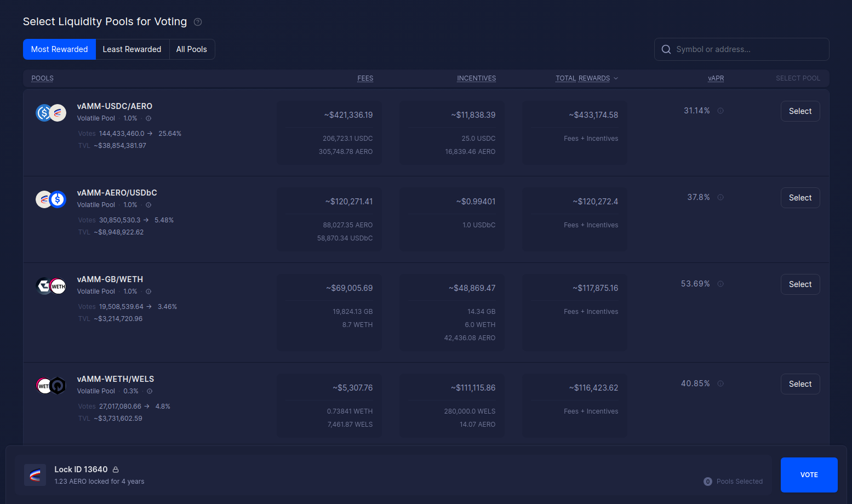This screenshot has height=504, width=852.
Task: Click the padlock icon next to Lock ID 13640
Action: point(115,469)
